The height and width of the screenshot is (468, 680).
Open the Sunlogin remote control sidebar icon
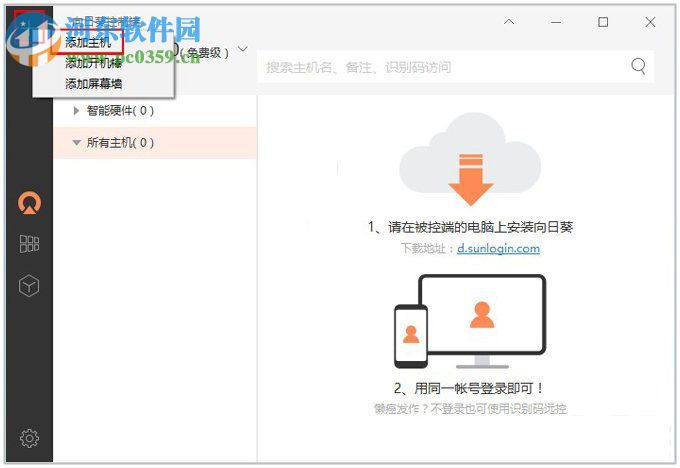point(29,203)
